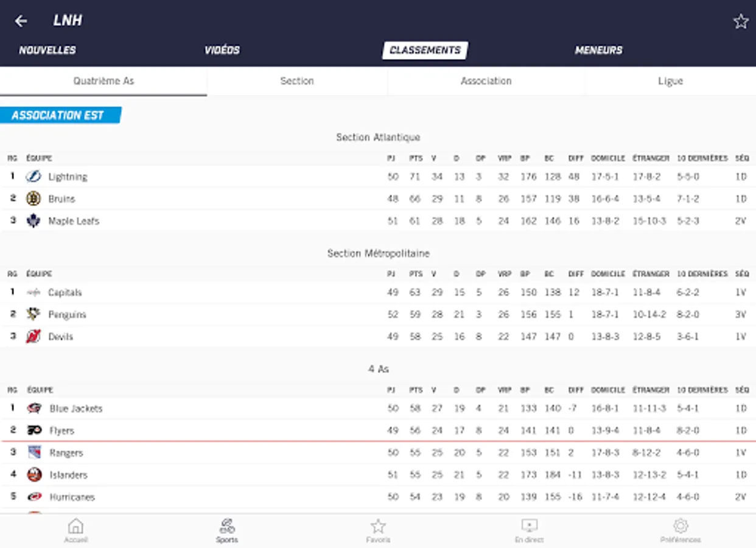Tap the Hurricanes team logo

click(34, 497)
